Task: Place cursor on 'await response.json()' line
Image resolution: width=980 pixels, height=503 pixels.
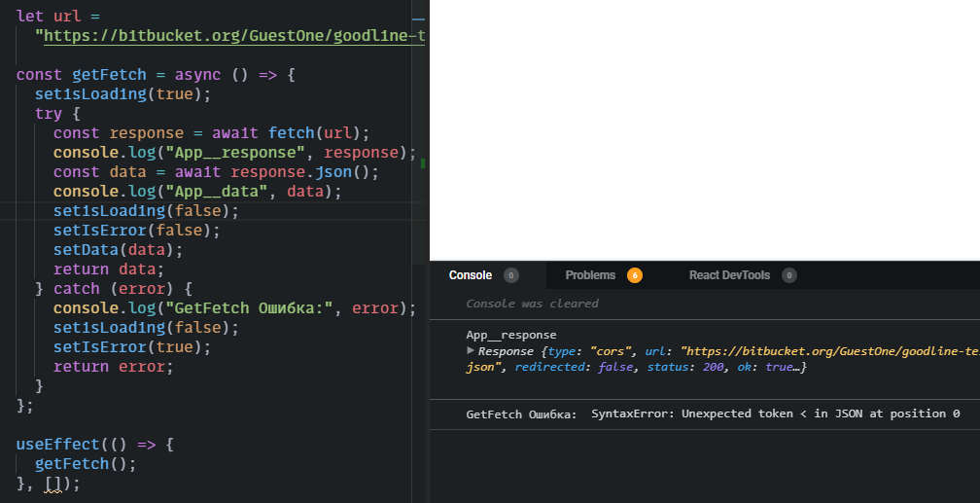Action: click(x=216, y=171)
